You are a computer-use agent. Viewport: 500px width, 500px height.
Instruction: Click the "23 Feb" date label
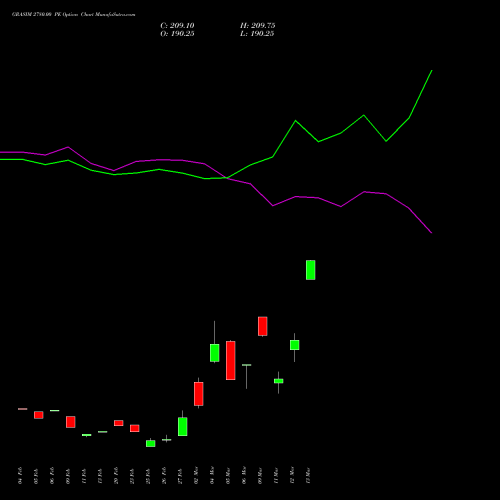click(x=132, y=476)
